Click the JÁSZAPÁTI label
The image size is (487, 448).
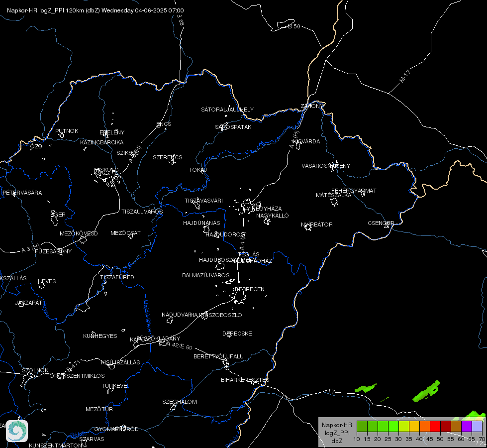(x=29, y=303)
